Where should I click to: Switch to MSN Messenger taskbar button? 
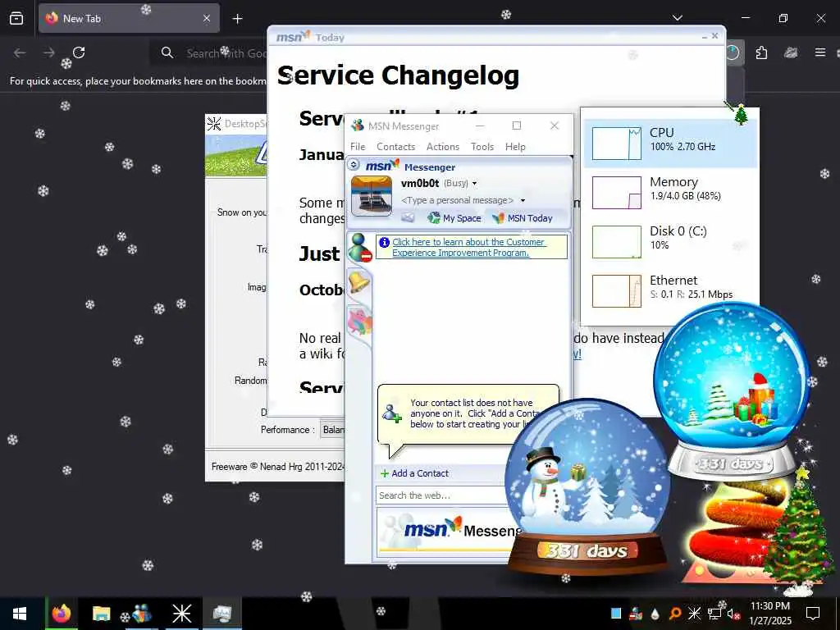click(x=141, y=614)
